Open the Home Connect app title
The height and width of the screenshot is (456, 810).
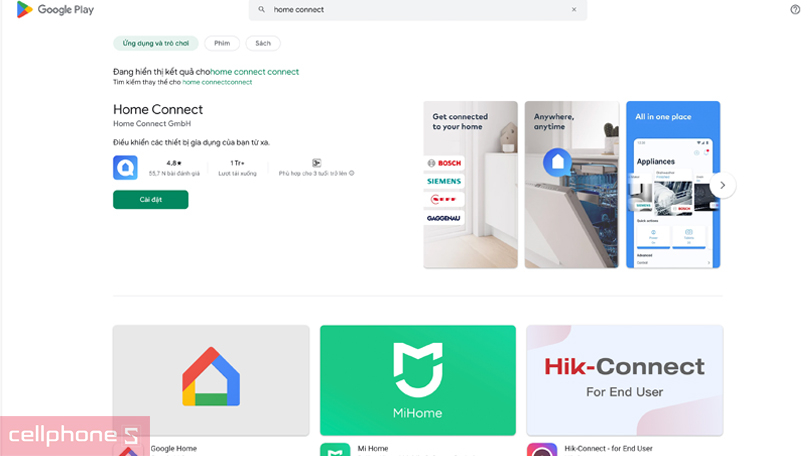158,109
